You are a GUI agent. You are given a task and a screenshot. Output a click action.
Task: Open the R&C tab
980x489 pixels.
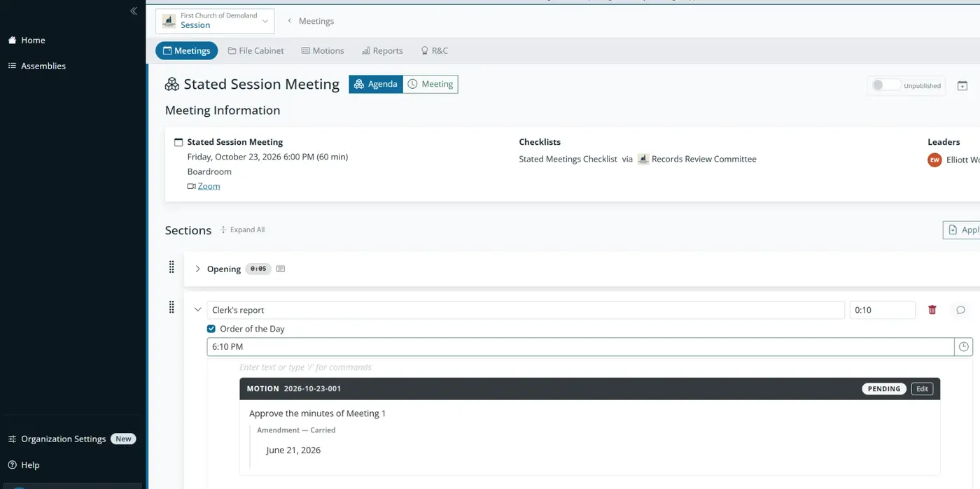[434, 50]
